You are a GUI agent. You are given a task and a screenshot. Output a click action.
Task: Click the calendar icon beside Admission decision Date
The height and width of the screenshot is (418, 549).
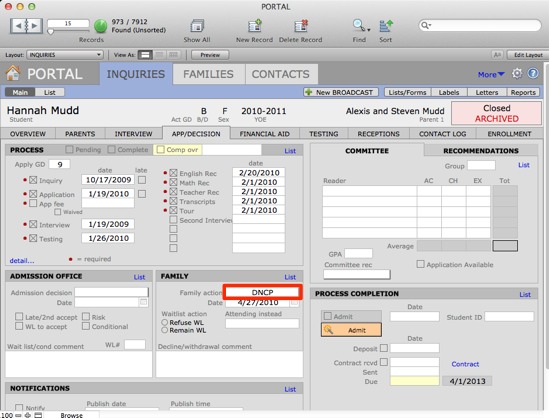[x=144, y=302]
